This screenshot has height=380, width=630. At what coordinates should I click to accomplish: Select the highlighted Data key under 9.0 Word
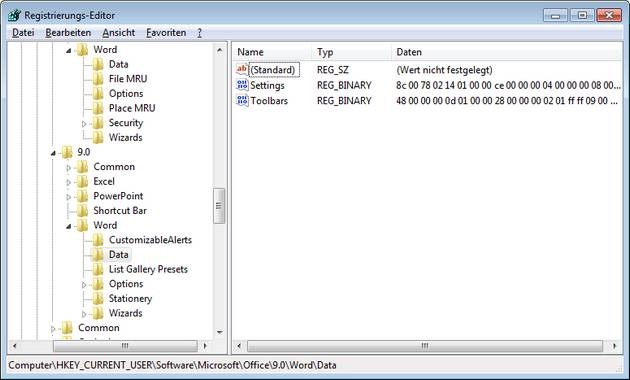click(119, 255)
